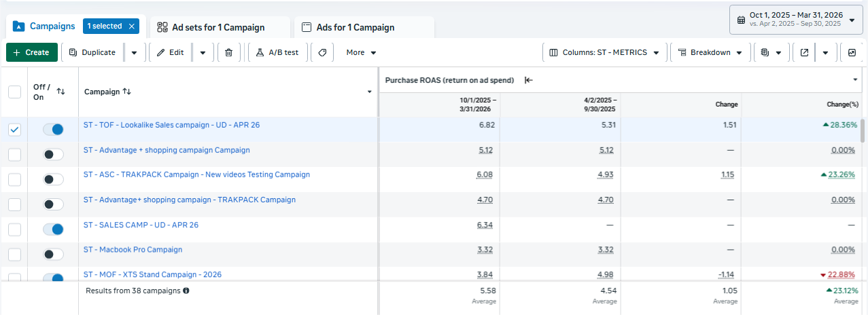Image resolution: width=868 pixels, height=315 pixels.
Task: Click the 22.88% decrease value
Action: click(x=837, y=274)
